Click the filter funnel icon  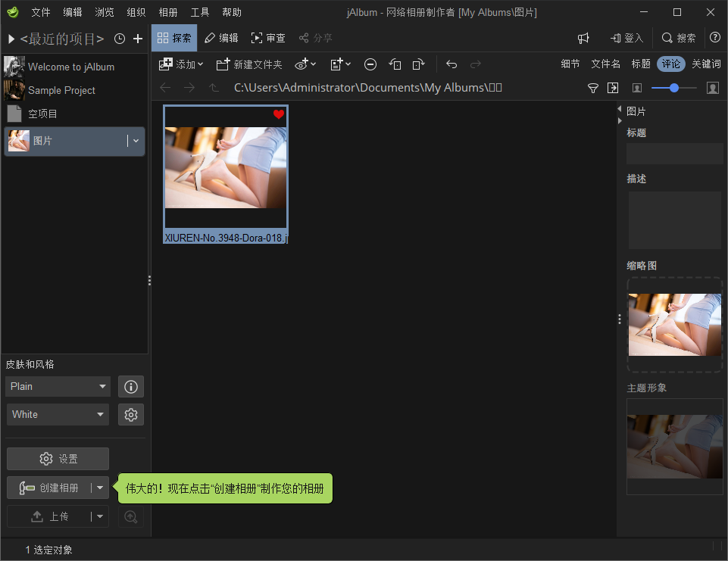(x=593, y=88)
